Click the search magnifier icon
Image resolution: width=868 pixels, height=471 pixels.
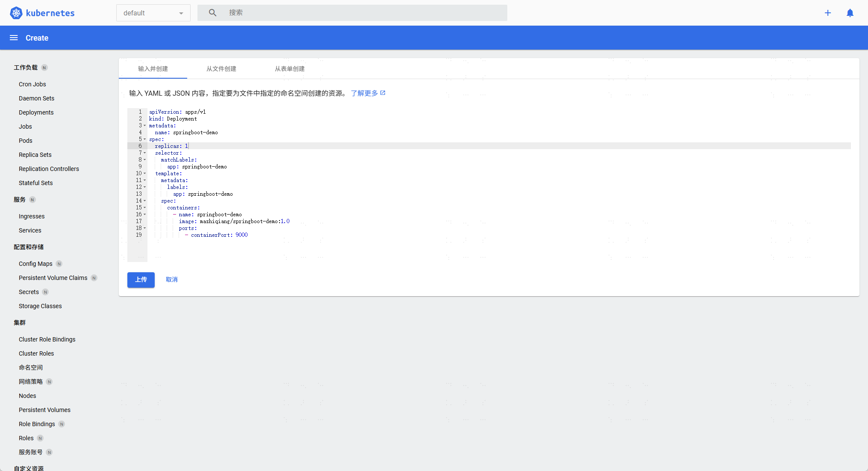point(212,13)
